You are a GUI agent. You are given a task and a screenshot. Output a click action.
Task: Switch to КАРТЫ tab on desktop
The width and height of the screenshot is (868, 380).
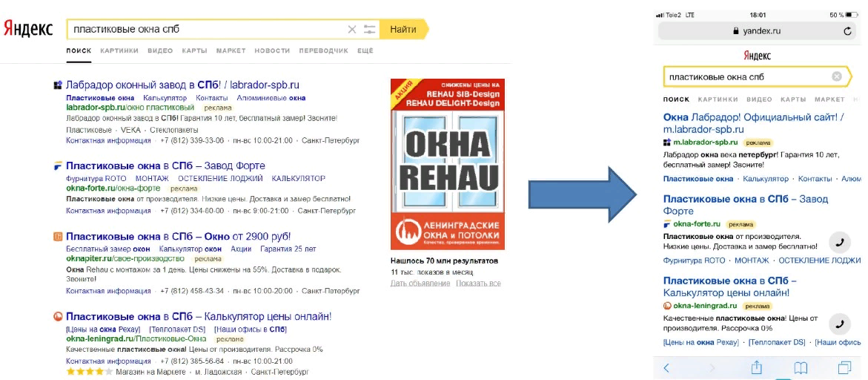click(194, 50)
